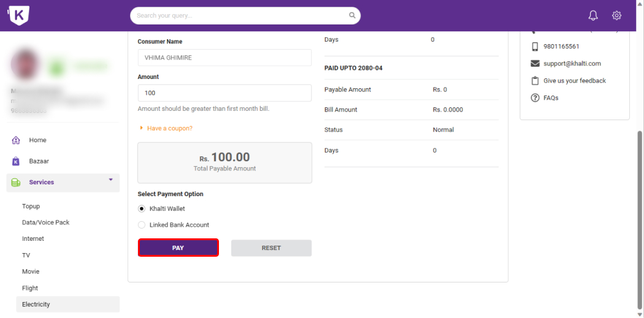Click the clipboard feedback icon
644x318 pixels.
(535, 80)
